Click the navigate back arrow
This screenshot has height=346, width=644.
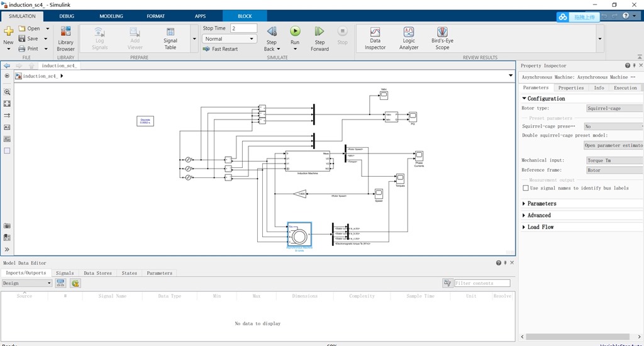pyautogui.click(x=7, y=66)
